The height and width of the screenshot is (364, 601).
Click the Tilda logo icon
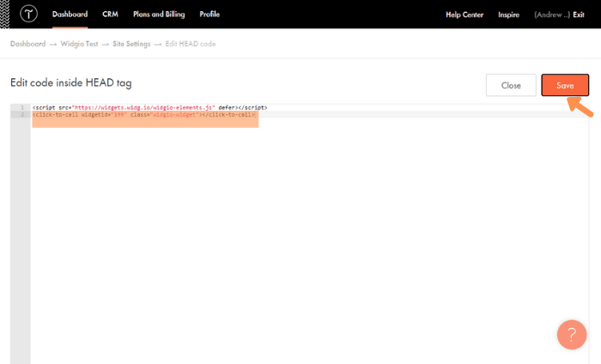(28, 15)
